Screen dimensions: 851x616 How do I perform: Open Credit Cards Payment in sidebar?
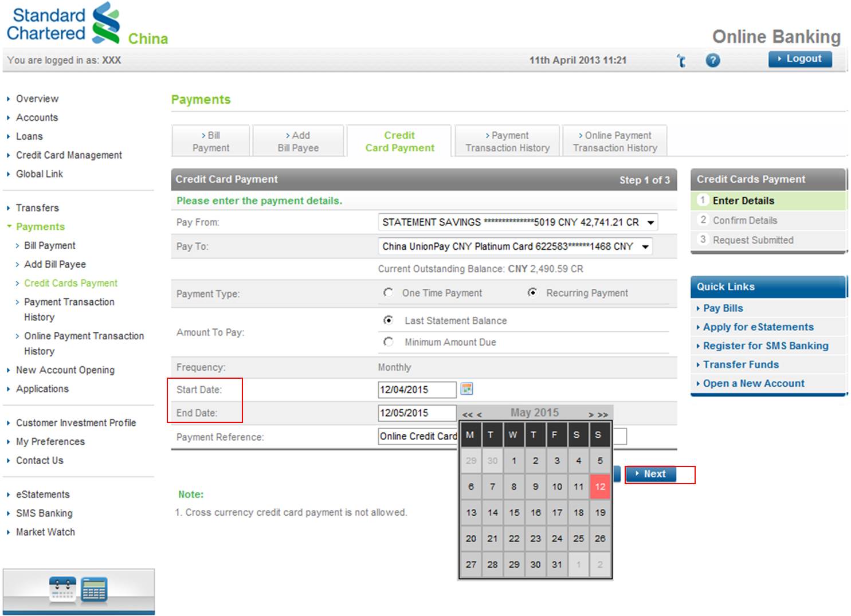pos(70,283)
